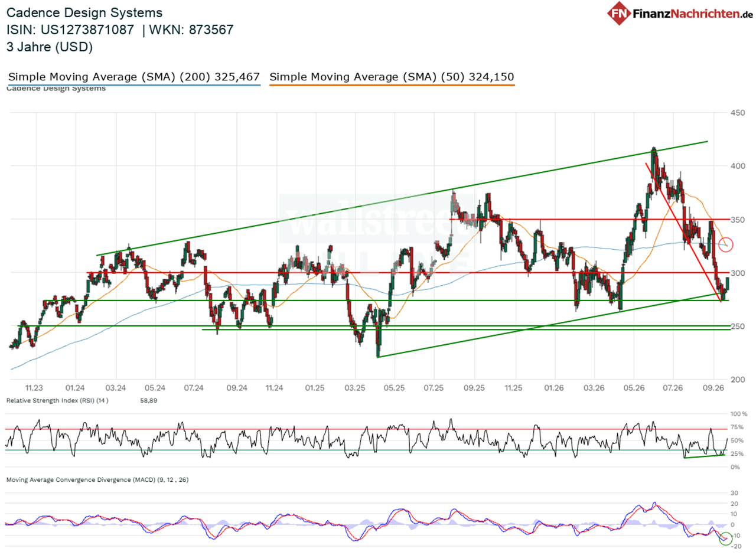
Task: Select the 07.25 date axis label
Action: click(x=434, y=388)
